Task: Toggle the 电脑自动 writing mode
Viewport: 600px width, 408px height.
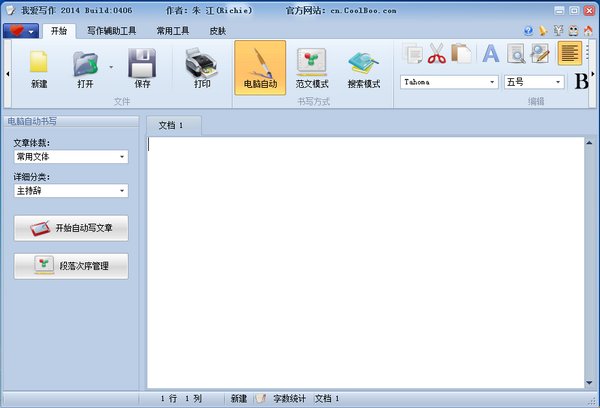Action: [x=260, y=68]
